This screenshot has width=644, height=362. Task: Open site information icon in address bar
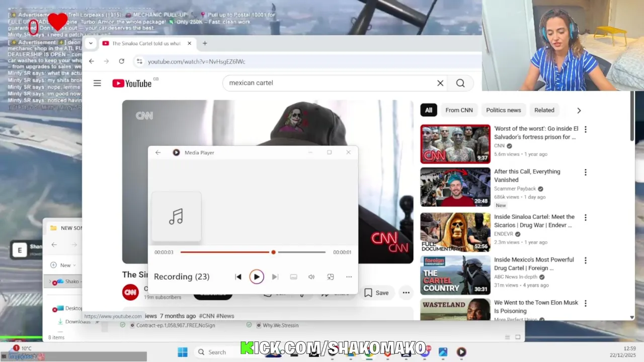[139, 61]
